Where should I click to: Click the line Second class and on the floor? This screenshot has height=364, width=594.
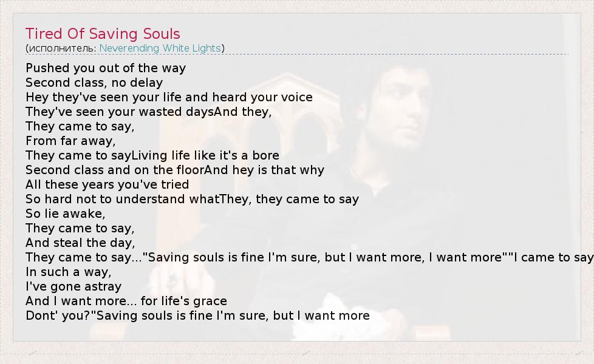pos(175,170)
